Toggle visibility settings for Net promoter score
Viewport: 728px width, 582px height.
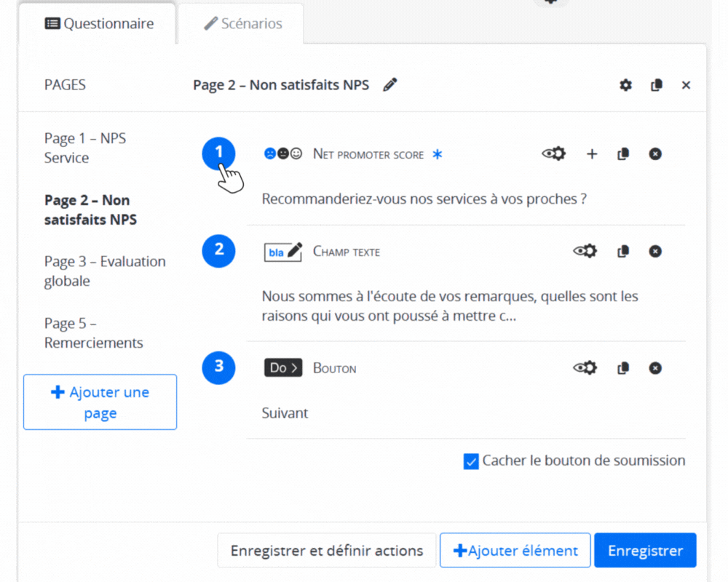(x=554, y=154)
